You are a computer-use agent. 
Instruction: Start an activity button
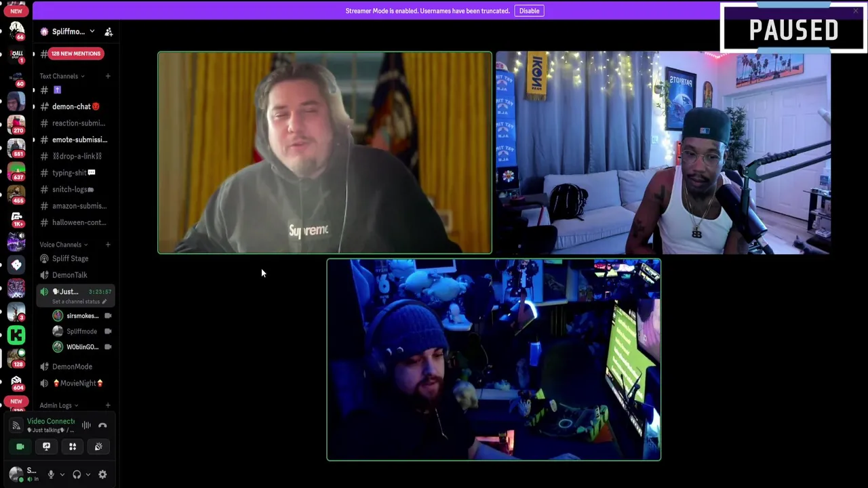click(73, 447)
